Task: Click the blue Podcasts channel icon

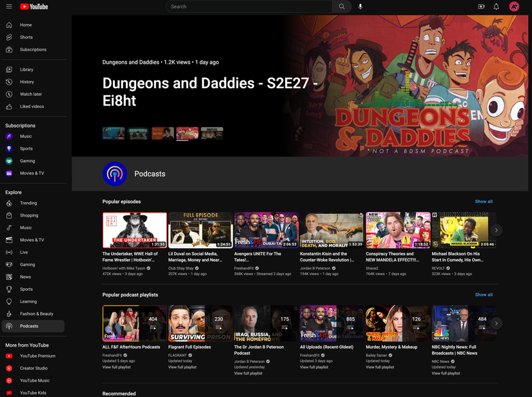Action: (x=115, y=174)
